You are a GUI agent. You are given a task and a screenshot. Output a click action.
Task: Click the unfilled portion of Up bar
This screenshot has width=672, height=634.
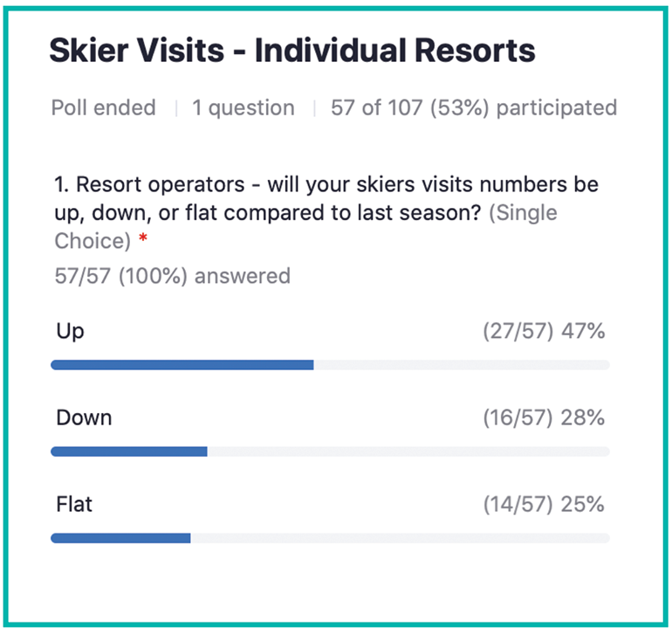point(462,365)
